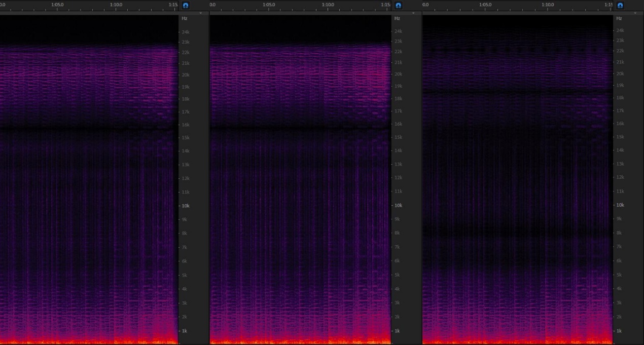Click the 5k label on the rightmost frequency ruler
Screen dimensions: 644x345
(618, 275)
